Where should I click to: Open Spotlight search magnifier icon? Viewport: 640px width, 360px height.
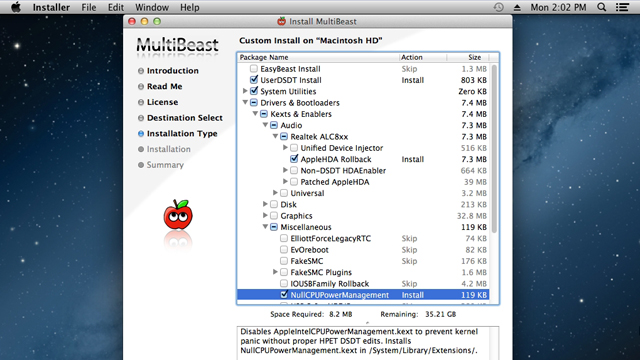tap(602, 7)
